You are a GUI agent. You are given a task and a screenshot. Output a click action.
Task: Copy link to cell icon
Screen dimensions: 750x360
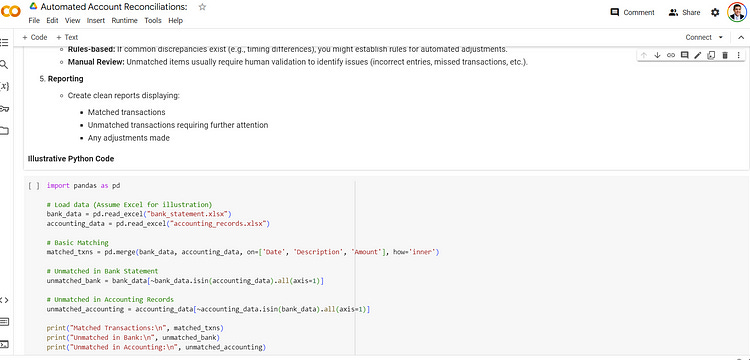(x=671, y=55)
